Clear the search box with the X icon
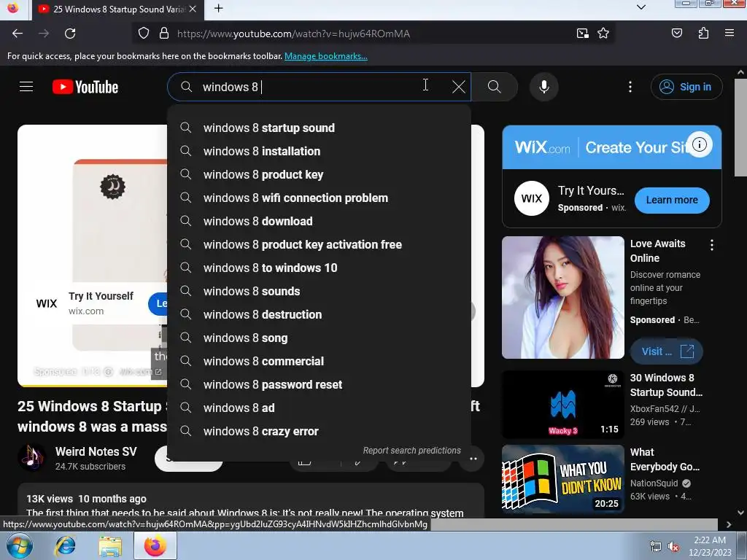Image resolution: width=747 pixels, height=560 pixels. pyautogui.click(x=458, y=87)
